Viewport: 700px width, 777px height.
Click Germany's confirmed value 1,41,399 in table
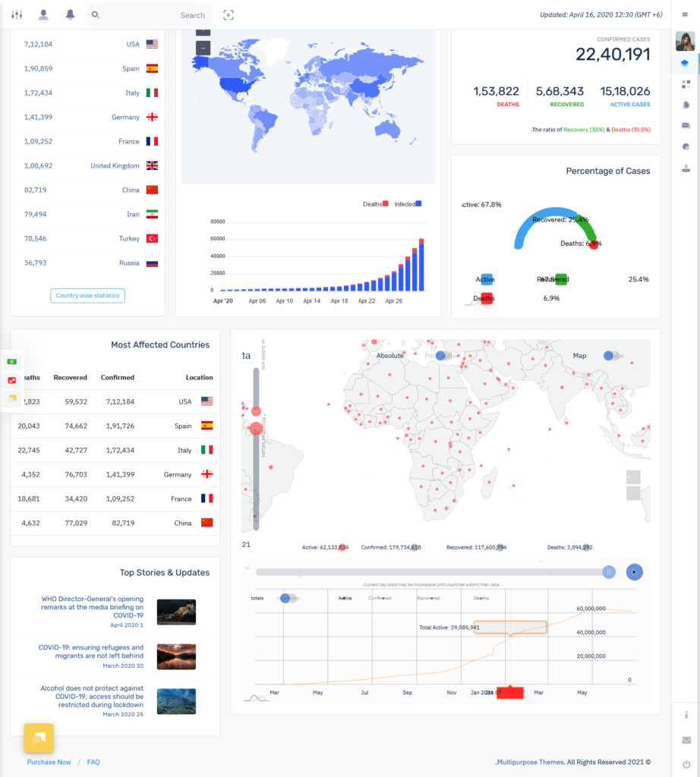pyautogui.click(x=120, y=475)
